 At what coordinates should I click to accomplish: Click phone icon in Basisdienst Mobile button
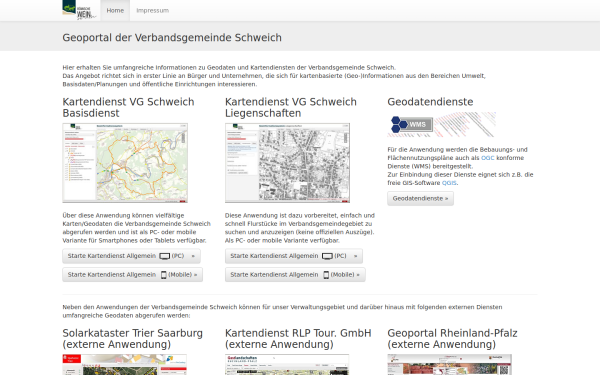[164, 275]
